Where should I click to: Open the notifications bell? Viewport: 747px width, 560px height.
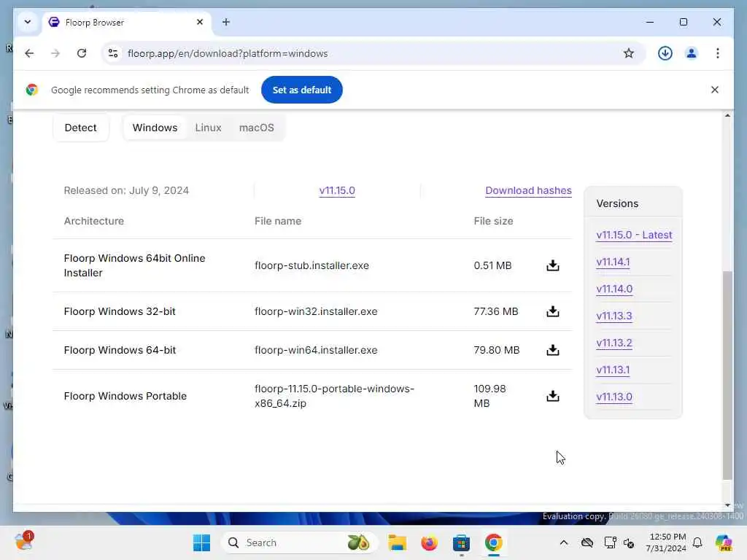point(697,542)
